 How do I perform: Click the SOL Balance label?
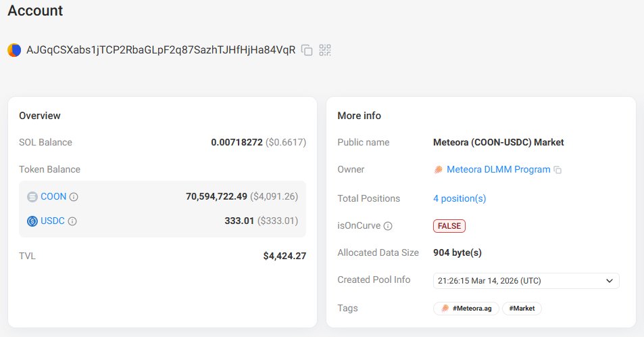coord(45,142)
